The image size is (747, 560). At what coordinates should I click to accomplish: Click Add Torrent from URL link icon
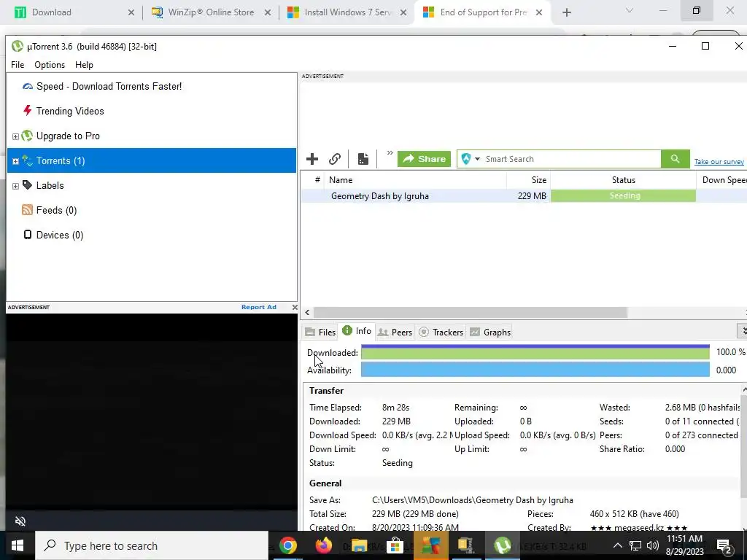[x=335, y=159]
